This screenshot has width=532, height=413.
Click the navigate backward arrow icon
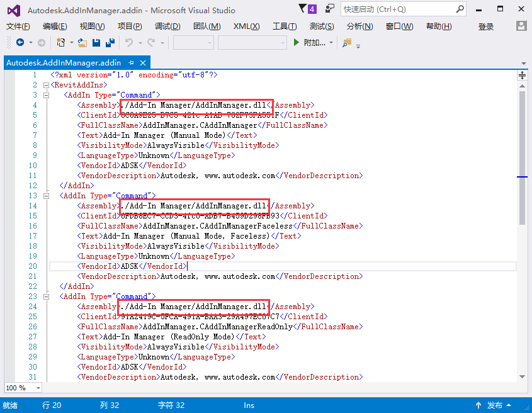pos(21,43)
